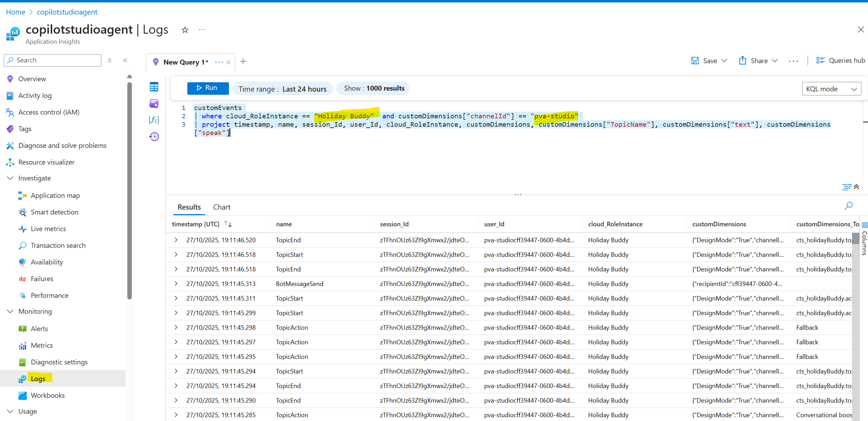
Task: Click the left menu vertical scrollbar
Action: [x=129, y=191]
